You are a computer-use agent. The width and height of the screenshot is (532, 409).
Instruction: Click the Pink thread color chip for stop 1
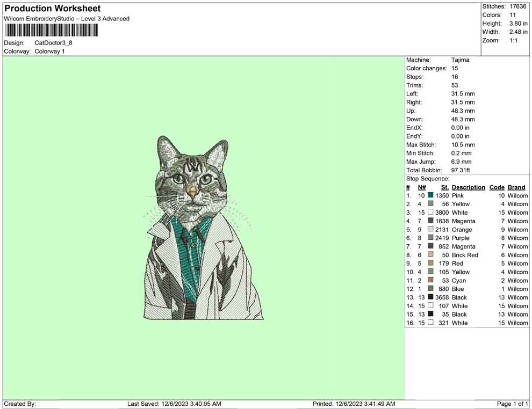click(430, 195)
